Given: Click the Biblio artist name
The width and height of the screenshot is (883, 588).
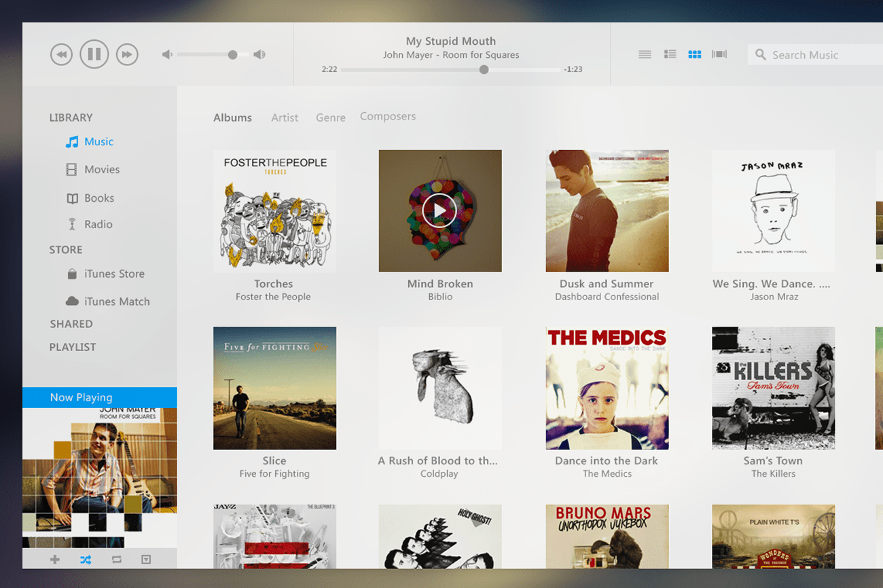Looking at the screenshot, I should tap(440, 297).
